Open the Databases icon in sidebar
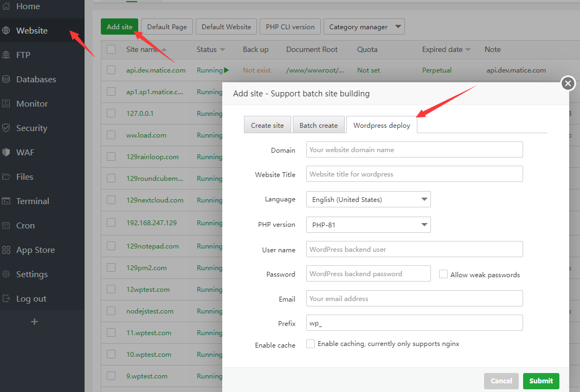This screenshot has width=580, height=392. point(7,79)
